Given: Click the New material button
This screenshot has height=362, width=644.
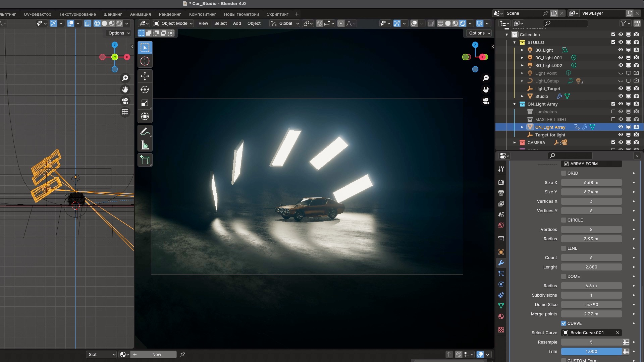Looking at the screenshot, I should 156,354.
